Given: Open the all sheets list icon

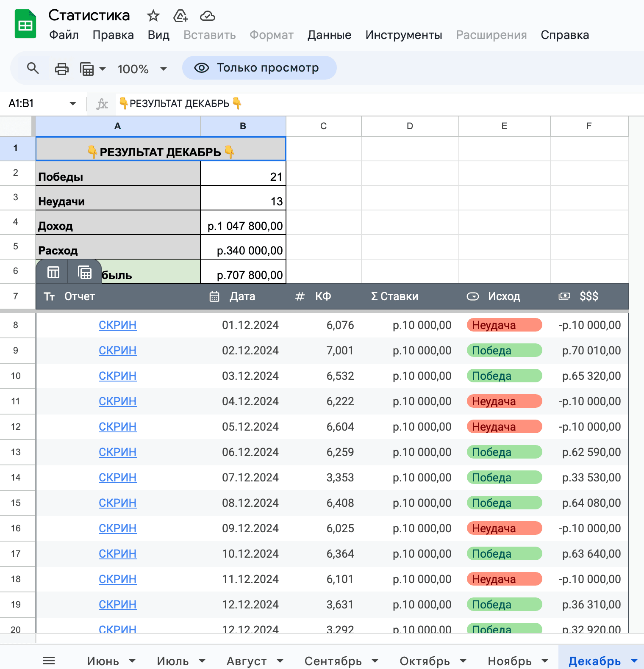Looking at the screenshot, I should (x=49, y=661).
